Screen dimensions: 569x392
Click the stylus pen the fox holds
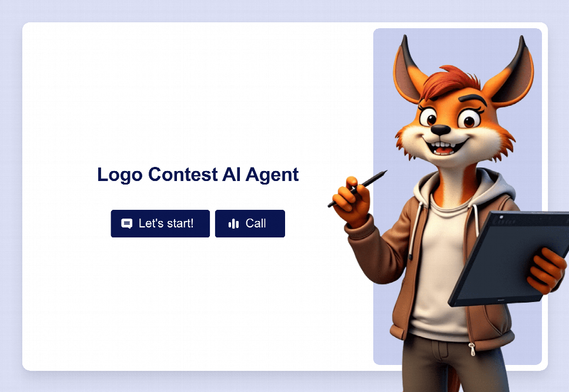click(x=357, y=189)
